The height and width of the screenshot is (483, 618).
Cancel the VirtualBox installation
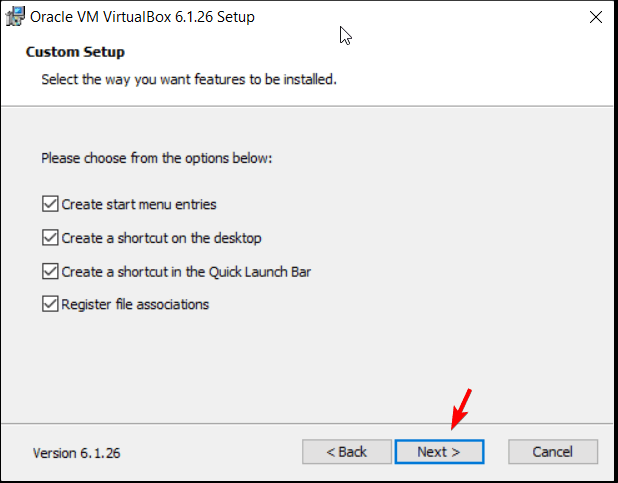[x=553, y=452]
